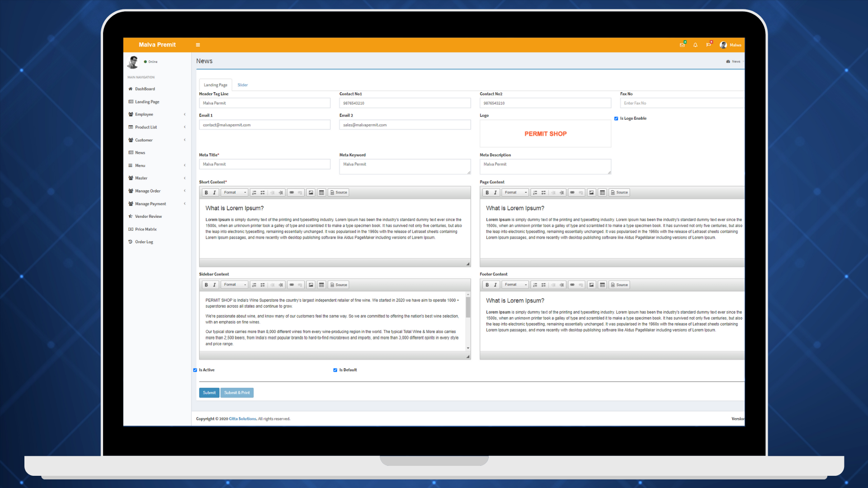Click the Submit & Print button
This screenshot has height=488, width=868.
click(x=237, y=393)
